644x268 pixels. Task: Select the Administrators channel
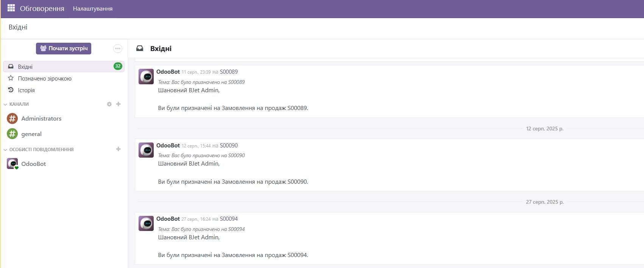41,119
